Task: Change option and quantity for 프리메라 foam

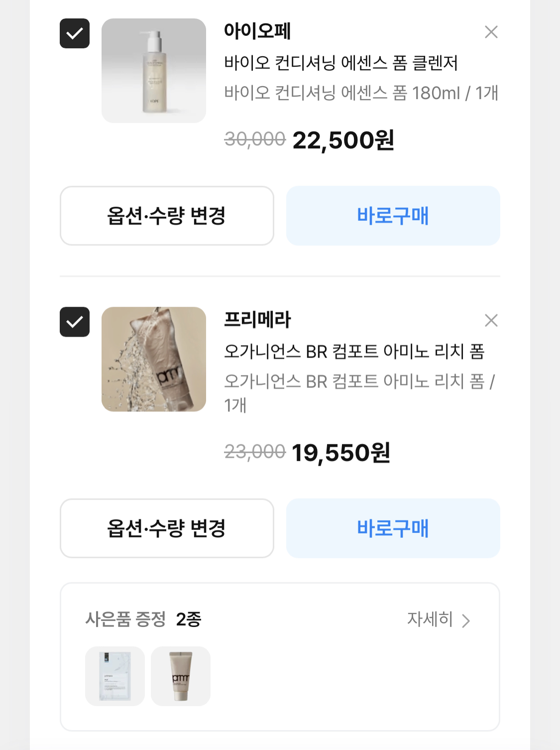Action: click(167, 528)
